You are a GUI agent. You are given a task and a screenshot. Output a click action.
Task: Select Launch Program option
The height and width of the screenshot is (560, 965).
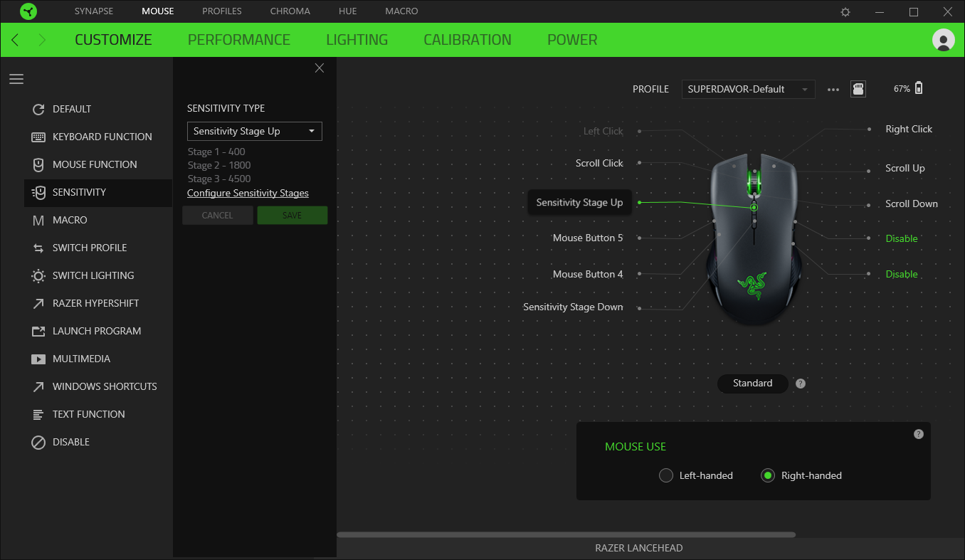pos(98,331)
